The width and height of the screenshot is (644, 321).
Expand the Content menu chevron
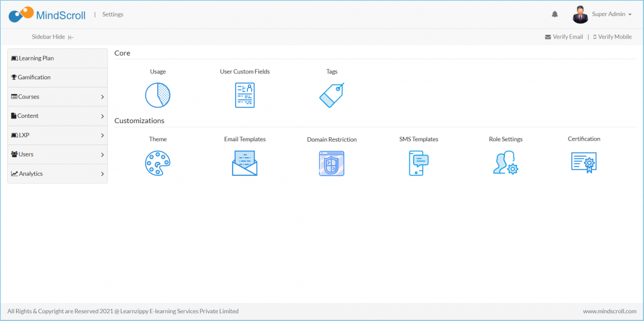pos(102,116)
